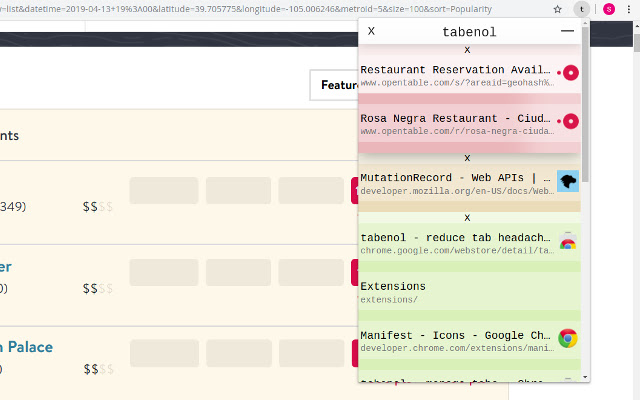Select third time slot in Palace row
The width and height of the screenshot is (640, 400).
[311, 353]
